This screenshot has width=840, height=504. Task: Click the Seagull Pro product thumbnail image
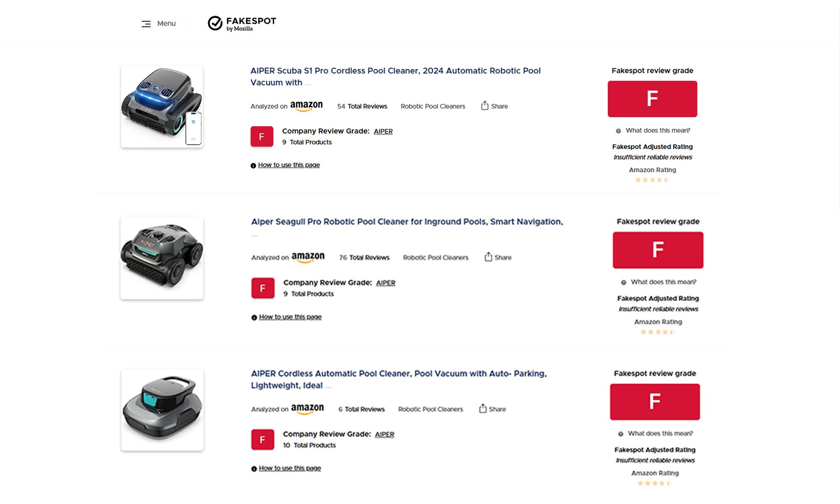(162, 258)
